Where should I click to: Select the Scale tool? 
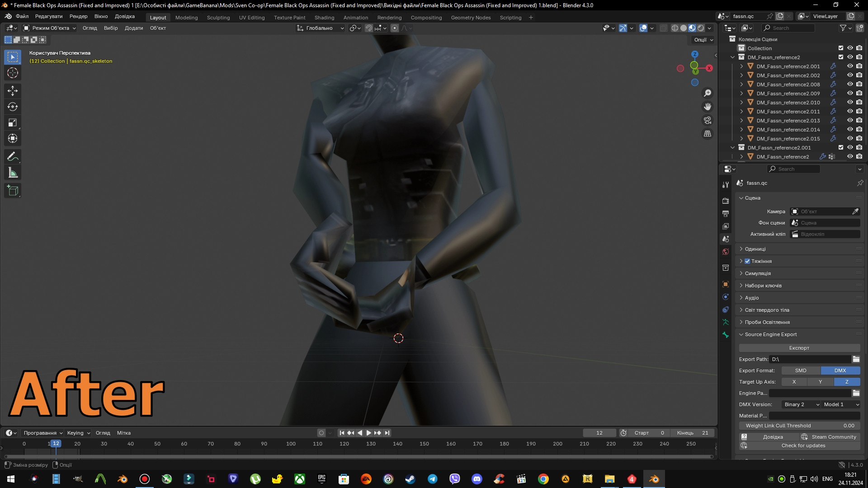click(x=13, y=122)
